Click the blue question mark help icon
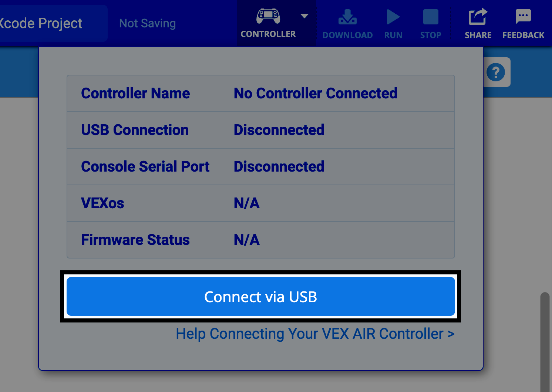This screenshot has height=392, width=552. coord(496,72)
